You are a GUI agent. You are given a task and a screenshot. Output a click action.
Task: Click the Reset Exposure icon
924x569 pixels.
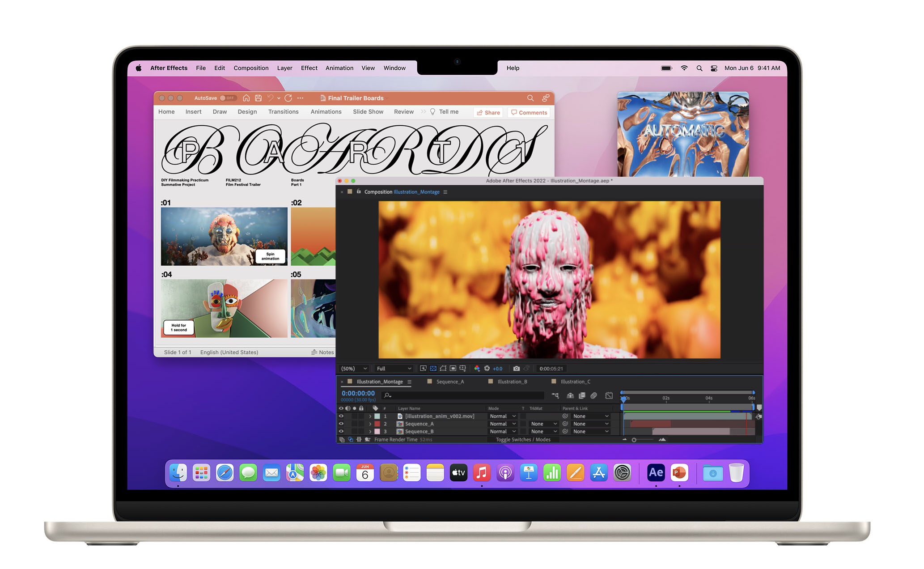point(487,369)
